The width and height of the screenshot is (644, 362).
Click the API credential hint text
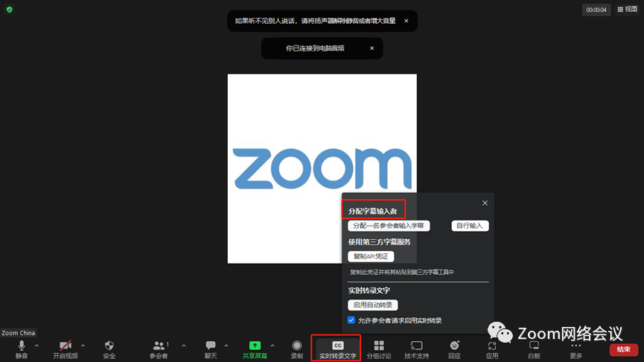[402, 272]
